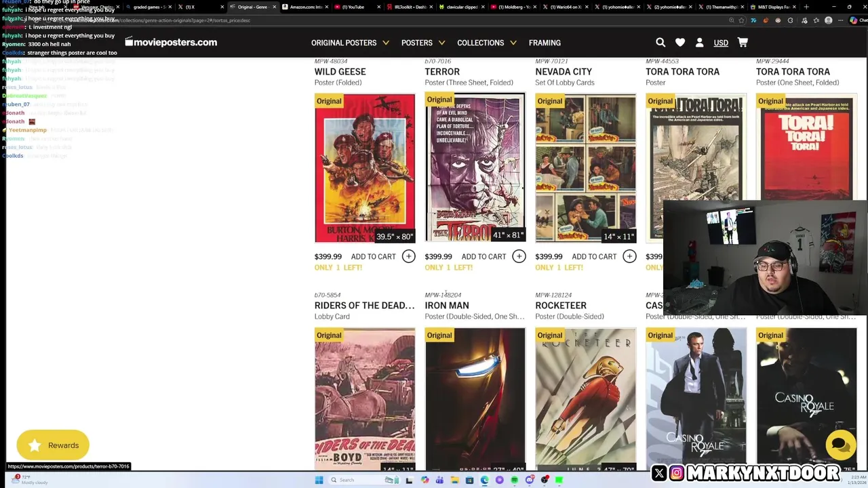Open Discord from the taskbar
Image resolution: width=868 pixels, height=488 pixels.
point(529,480)
